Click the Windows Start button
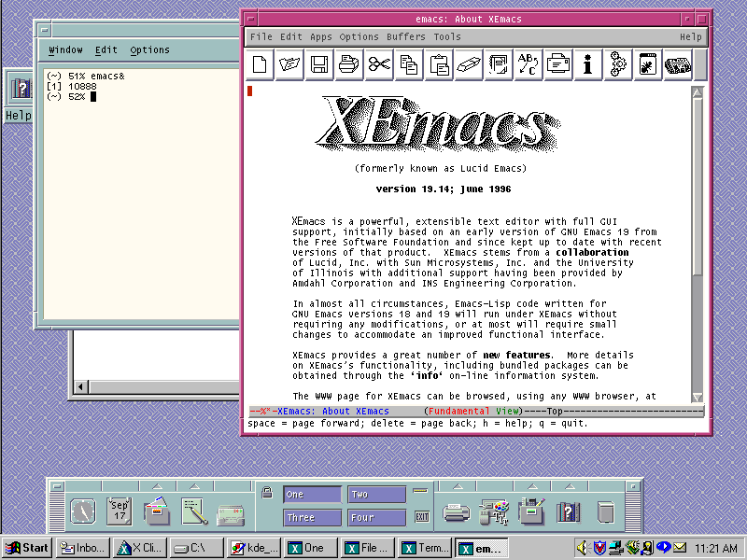 [x=27, y=548]
